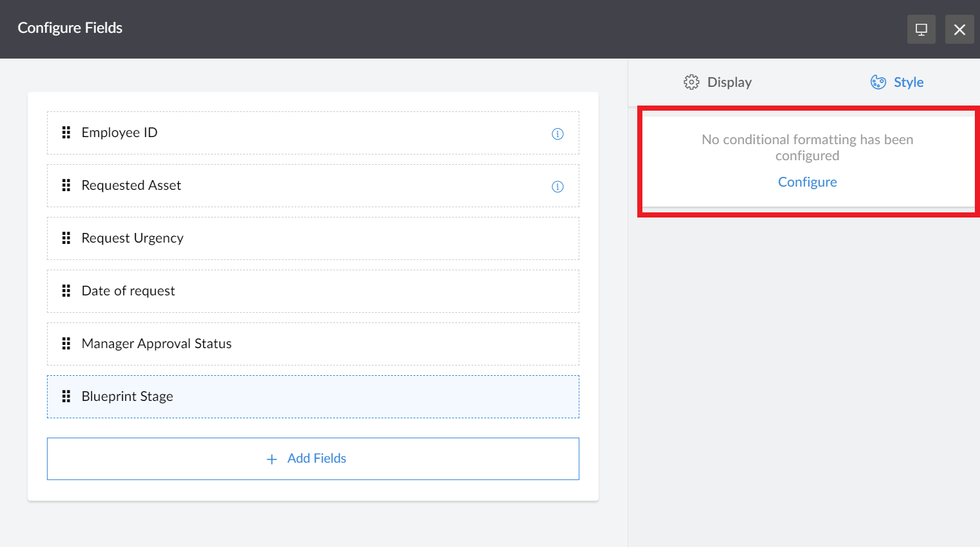Click the drag handle beside Employee ID

[65, 133]
